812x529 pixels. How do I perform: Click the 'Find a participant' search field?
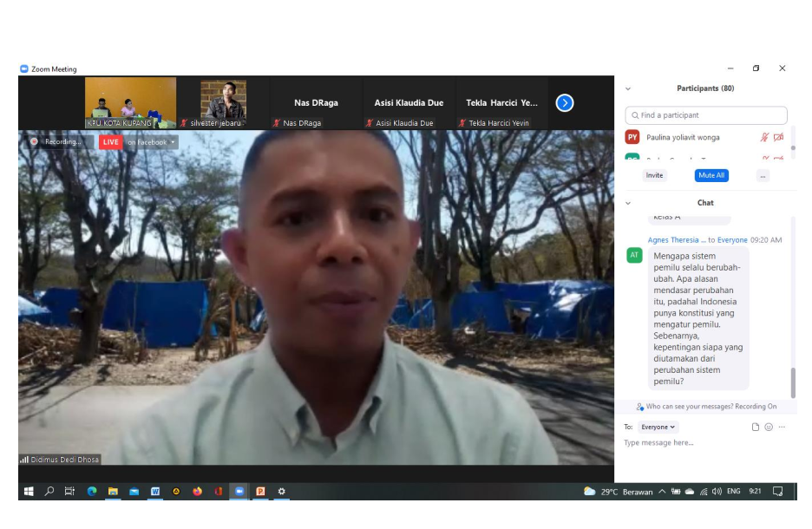[x=706, y=115]
